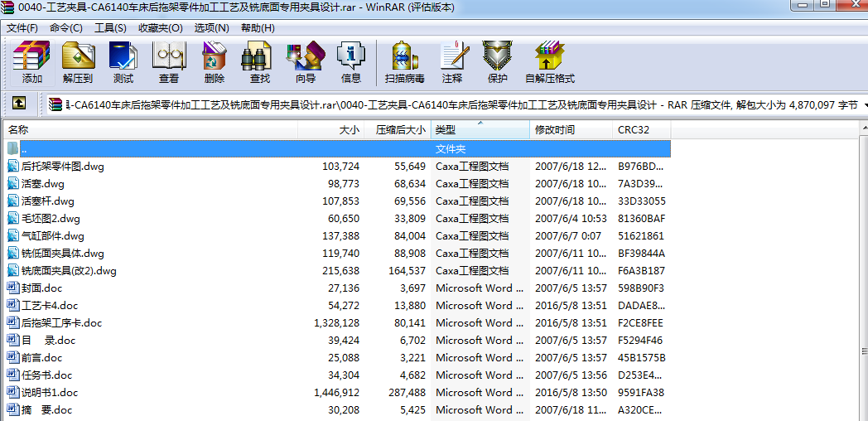The height and width of the screenshot is (421, 868).
Task: Open the 文件(F) menu
Action: pyautogui.click(x=22, y=27)
